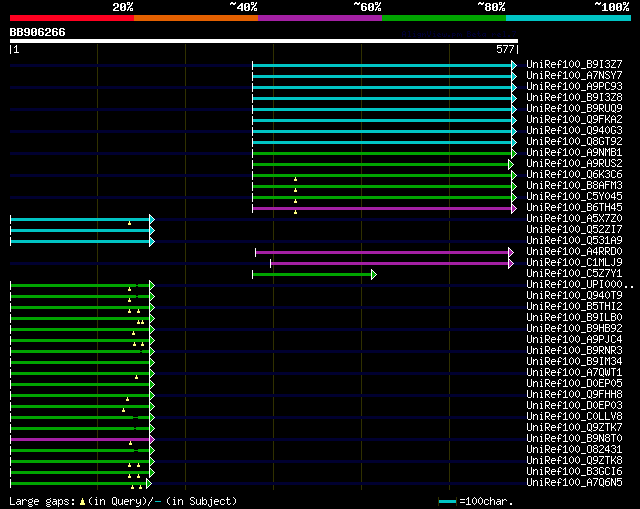
Task: Click the magenta UniRef100_C1MLJ9 alignment bar
Action: click(x=390, y=263)
